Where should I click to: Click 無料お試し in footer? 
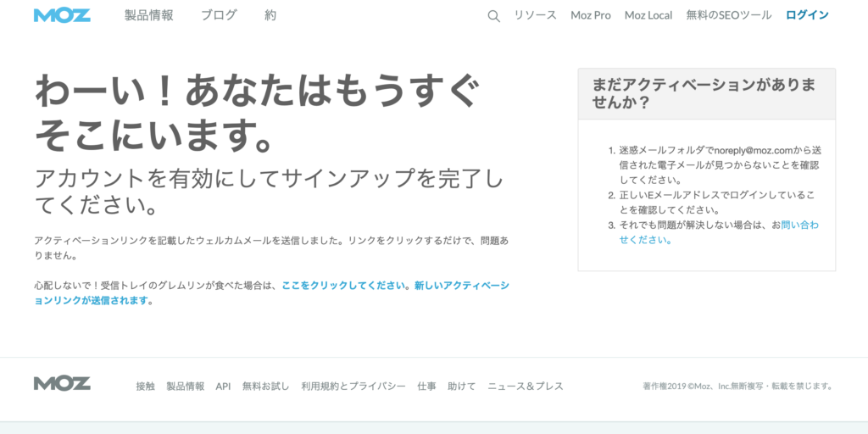pyautogui.click(x=265, y=387)
